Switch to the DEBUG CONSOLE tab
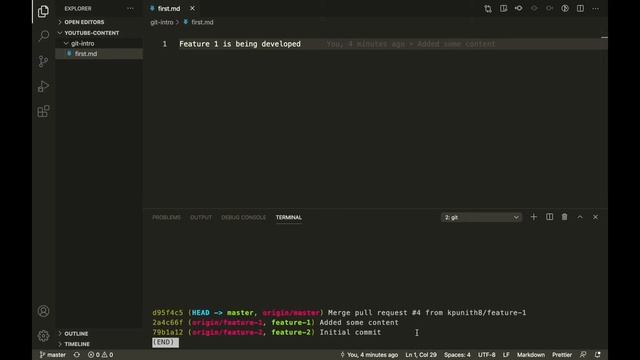 pos(244,218)
